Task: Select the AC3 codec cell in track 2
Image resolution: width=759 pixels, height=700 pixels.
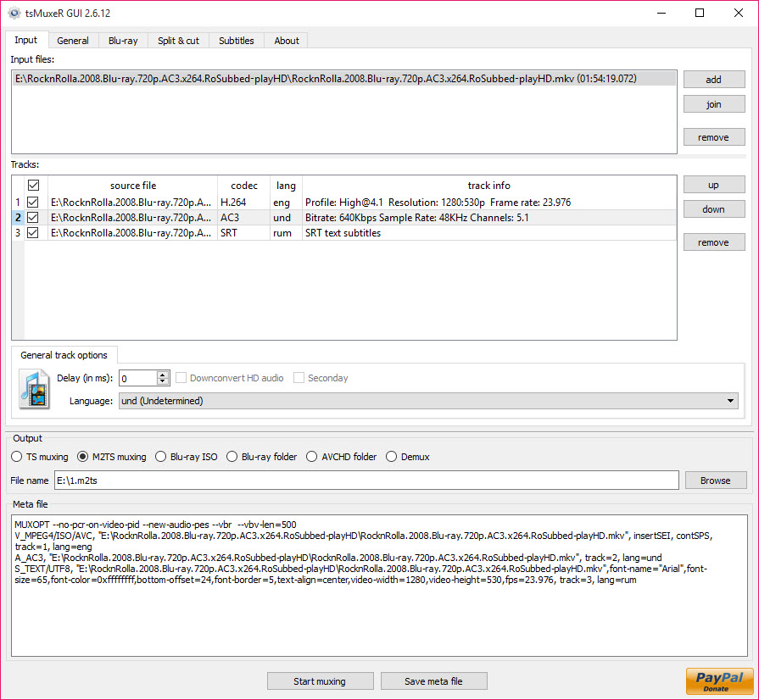Action: [243, 218]
